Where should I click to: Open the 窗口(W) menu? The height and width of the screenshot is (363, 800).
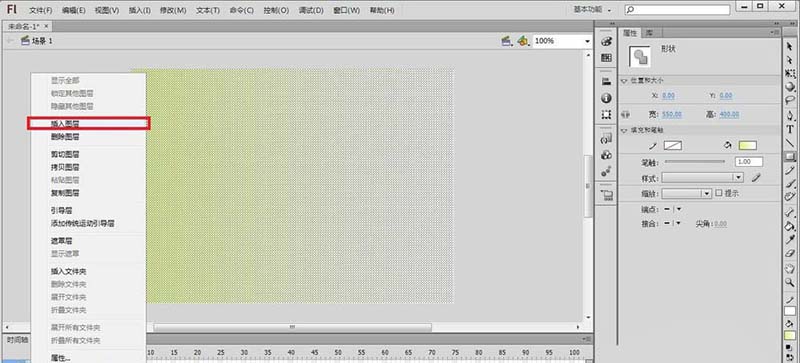[x=346, y=10]
